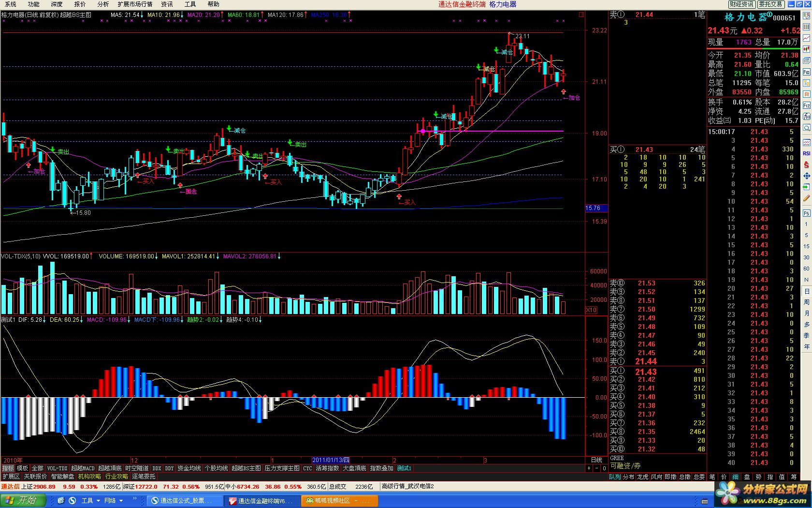
Task: Click the minus zoom button below chart
Action: (596, 468)
